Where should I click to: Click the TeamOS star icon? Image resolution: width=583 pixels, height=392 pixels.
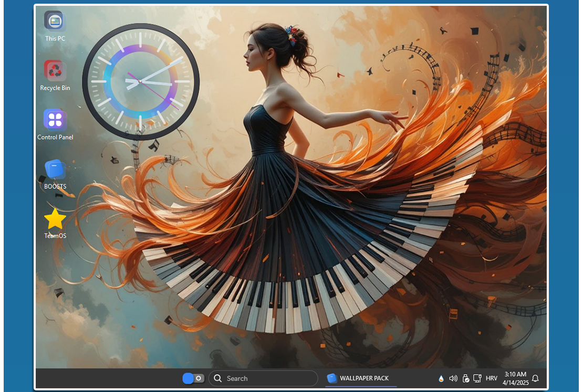pyautogui.click(x=55, y=219)
